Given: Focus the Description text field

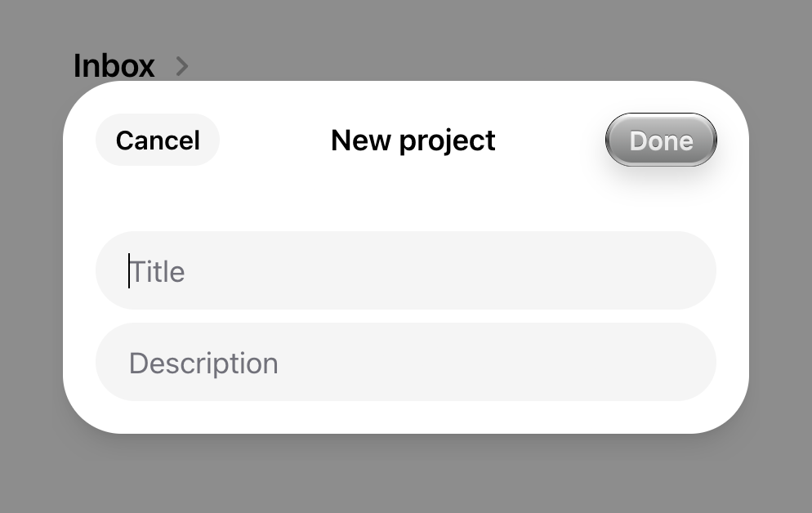Looking at the screenshot, I should click(405, 362).
